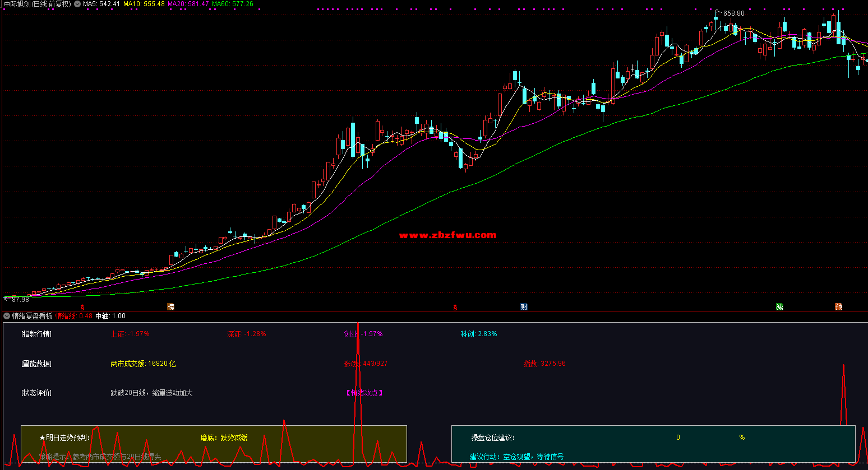
Task: Select the red 情绪线 value label
Action: pyautogui.click(x=73, y=316)
